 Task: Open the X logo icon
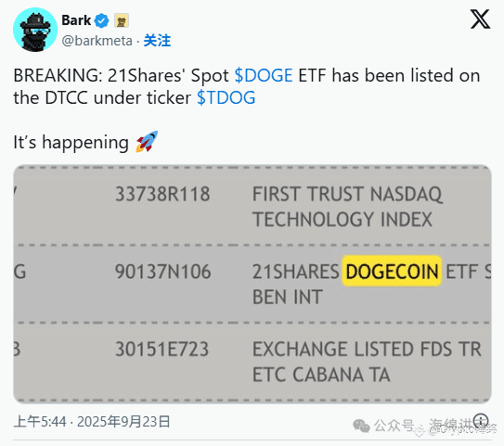(480, 19)
